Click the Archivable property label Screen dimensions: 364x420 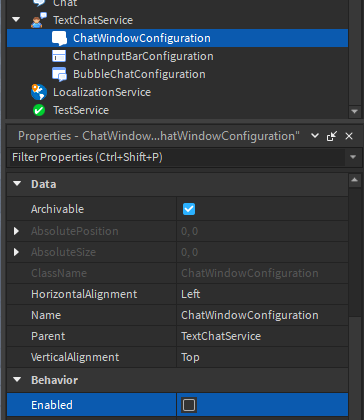[57, 209]
